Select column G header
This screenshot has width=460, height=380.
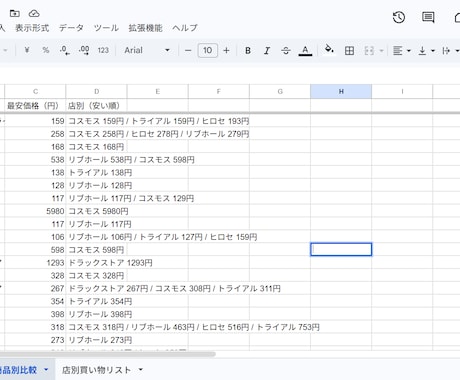click(x=280, y=91)
